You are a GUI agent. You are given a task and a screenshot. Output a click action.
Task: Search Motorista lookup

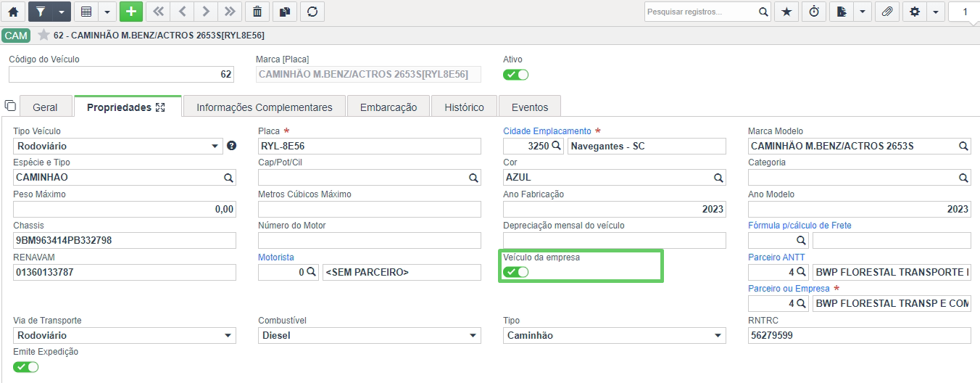click(311, 272)
